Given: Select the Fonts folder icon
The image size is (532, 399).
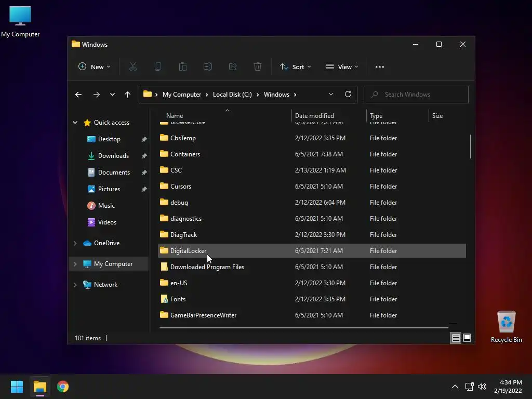Looking at the screenshot, I should click(164, 299).
